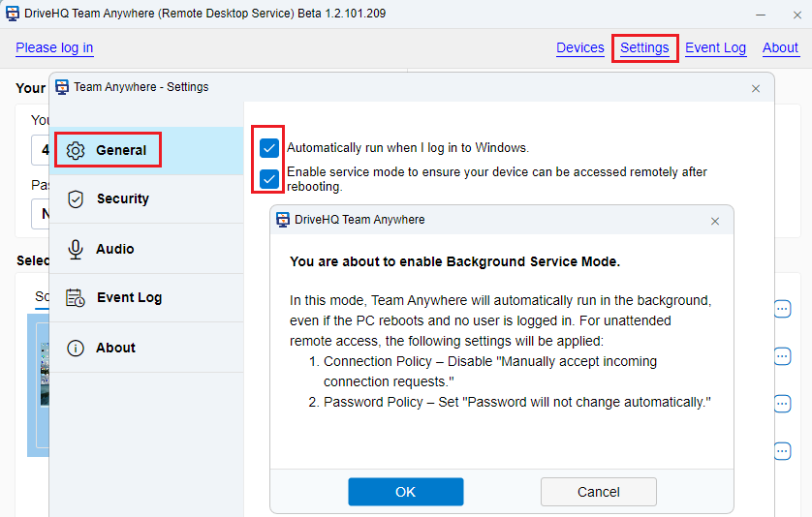Toggle the Enable service mode checkbox
Screen dimensions: 812x517
[269, 179]
